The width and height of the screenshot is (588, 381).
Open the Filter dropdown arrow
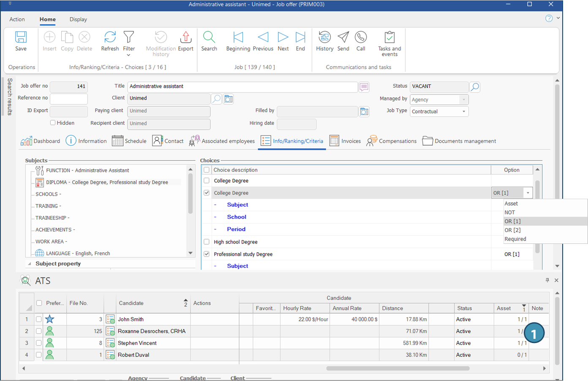pyautogui.click(x=129, y=55)
